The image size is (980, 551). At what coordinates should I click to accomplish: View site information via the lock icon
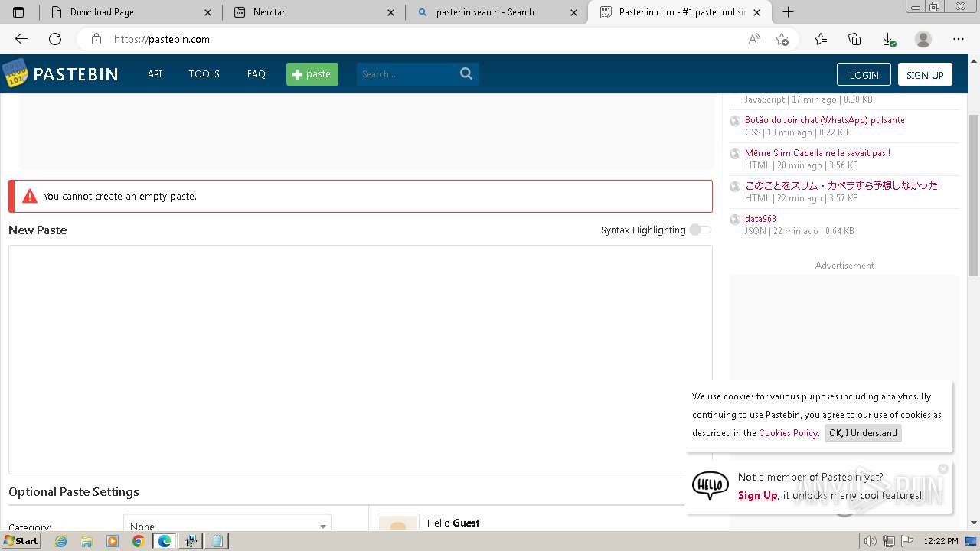click(x=96, y=39)
